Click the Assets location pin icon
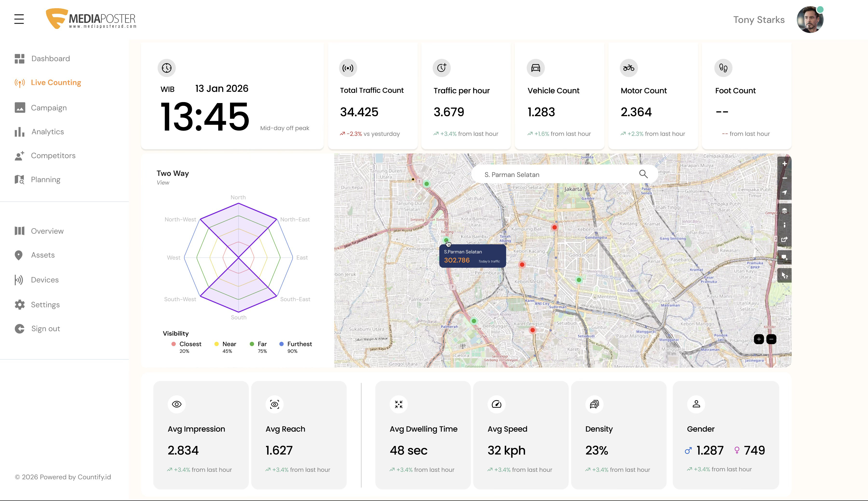Viewport: 868px width, 501px height. pos(19,255)
